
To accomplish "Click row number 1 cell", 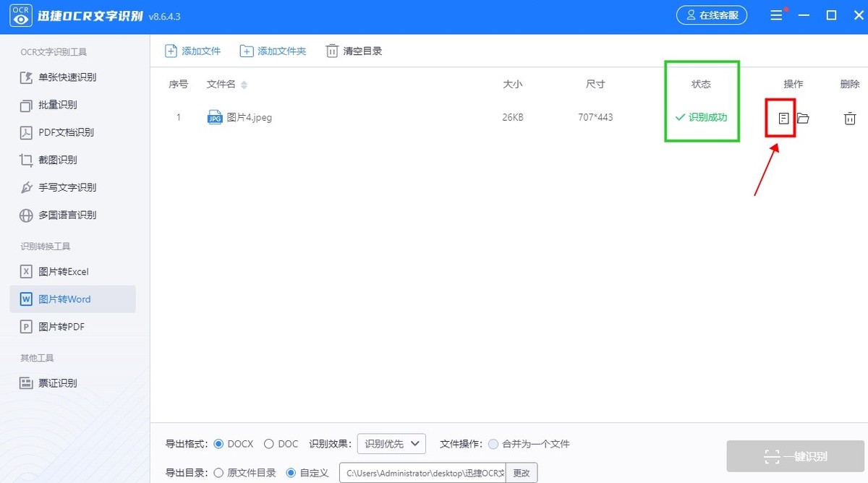I will pyautogui.click(x=178, y=117).
